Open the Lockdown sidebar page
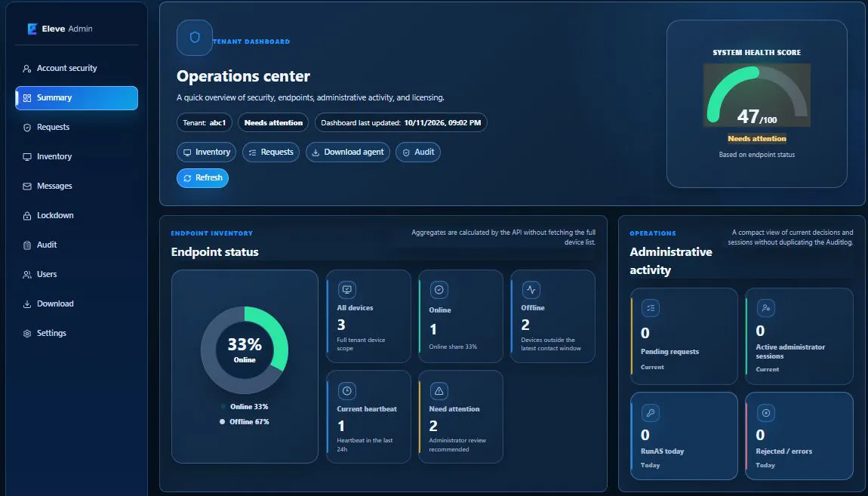 pyautogui.click(x=76, y=215)
